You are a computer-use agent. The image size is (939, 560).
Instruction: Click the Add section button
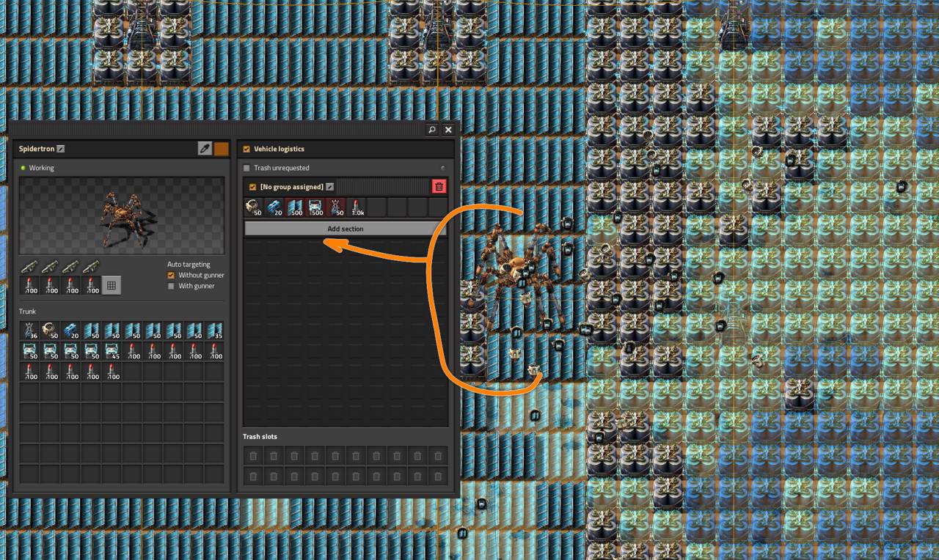coord(345,229)
